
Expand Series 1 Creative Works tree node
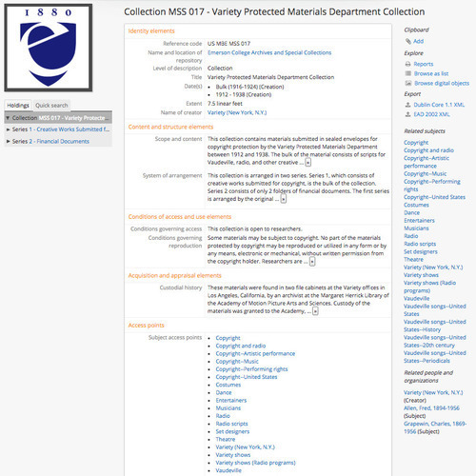pyautogui.click(x=8, y=129)
